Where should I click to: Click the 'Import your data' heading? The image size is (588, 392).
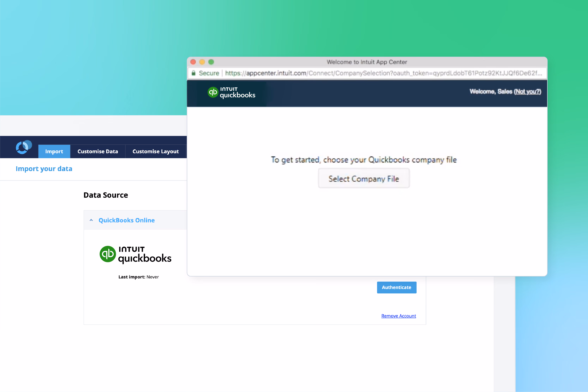pos(44,169)
